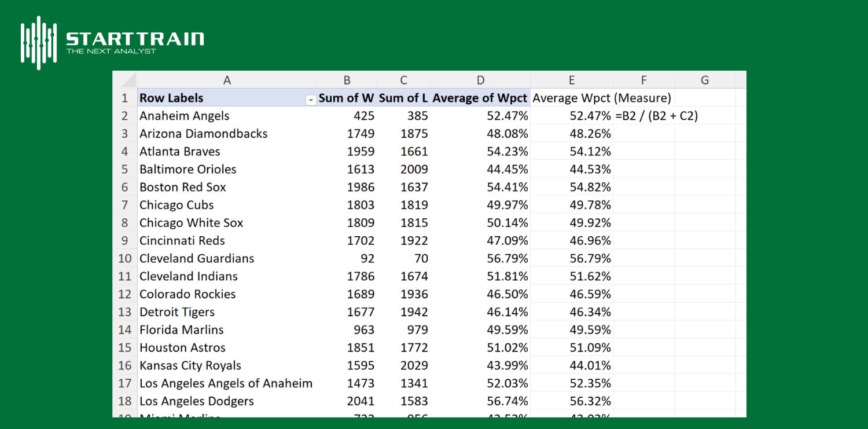
Task: Select the 'Baltimore Orioles' cell
Action: (x=227, y=169)
